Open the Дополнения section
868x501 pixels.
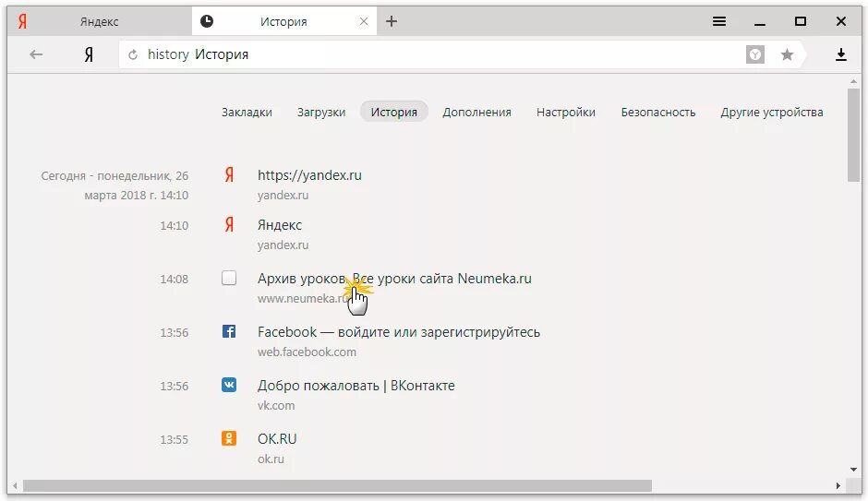[x=476, y=113]
